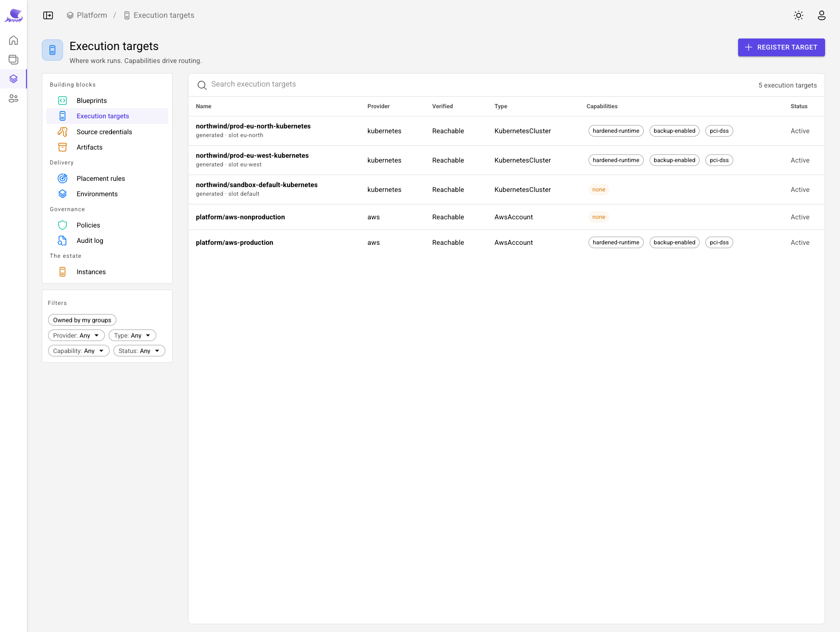
Task: Open the Capability: Any dropdown
Action: 79,351
